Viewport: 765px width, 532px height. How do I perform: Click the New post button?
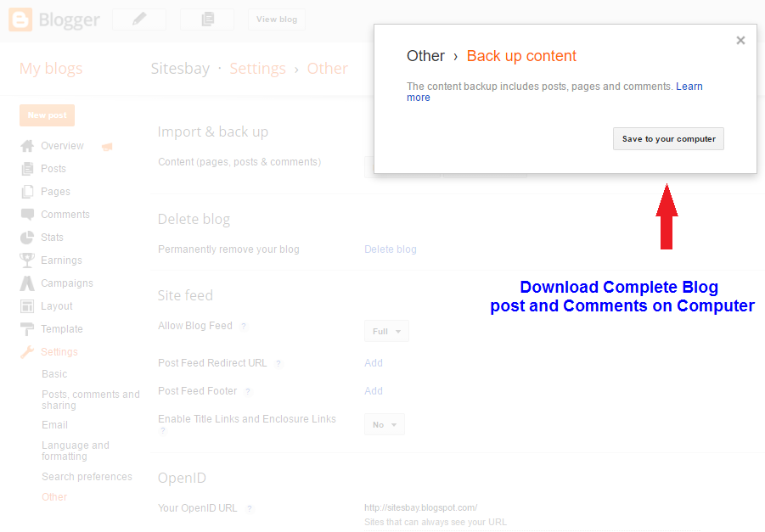pos(48,115)
